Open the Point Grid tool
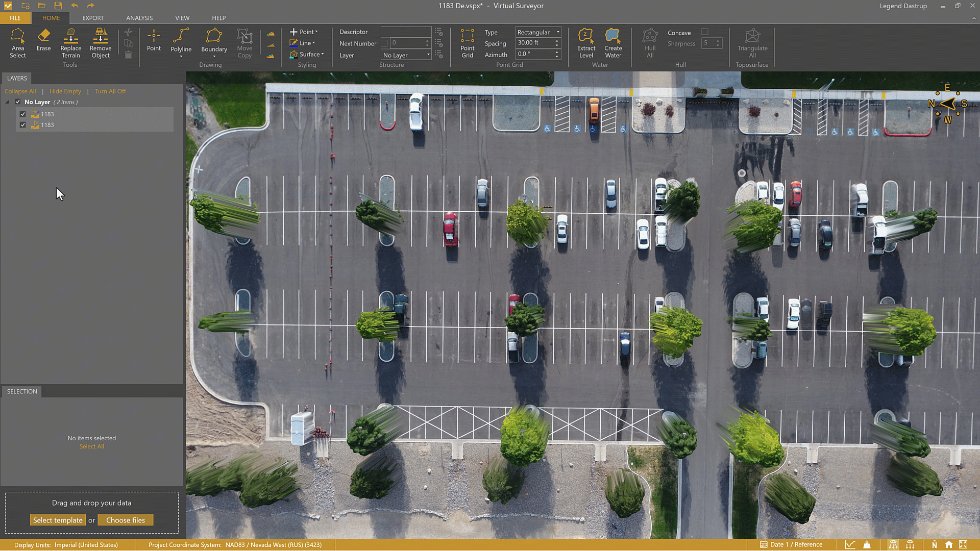Screen dimensions: 980x551 (467, 43)
